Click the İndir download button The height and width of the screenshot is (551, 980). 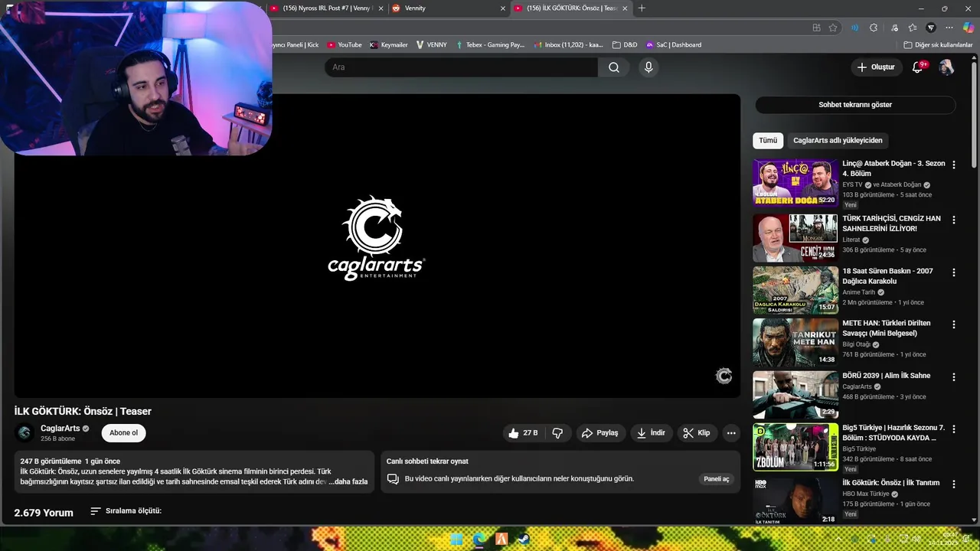click(x=652, y=433)
